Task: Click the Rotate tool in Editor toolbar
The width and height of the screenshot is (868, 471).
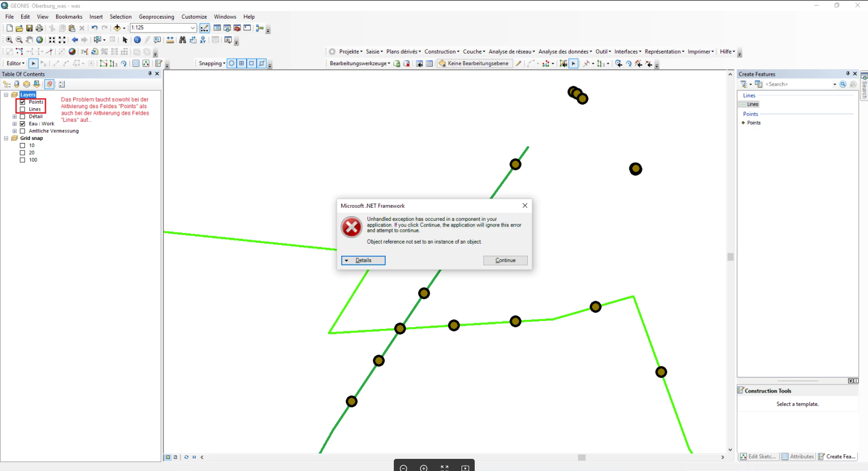Action: [124, 63]
